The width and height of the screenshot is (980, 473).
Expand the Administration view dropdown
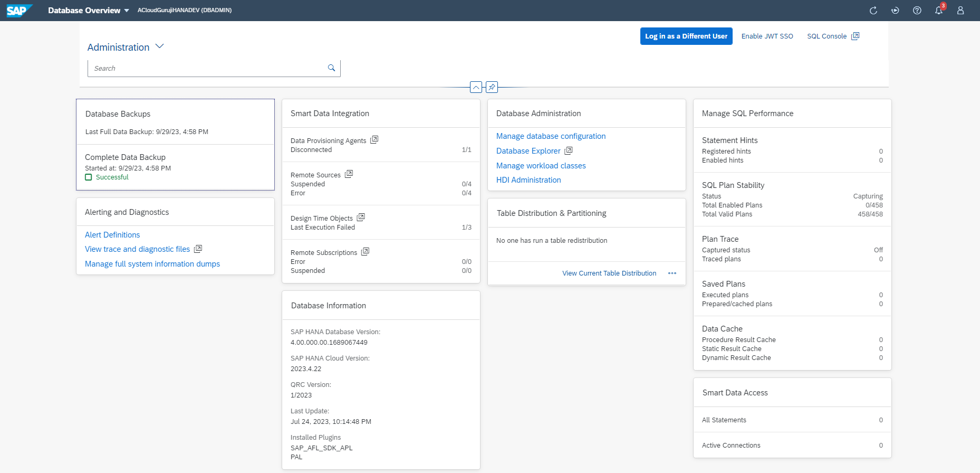click(159, 46)
